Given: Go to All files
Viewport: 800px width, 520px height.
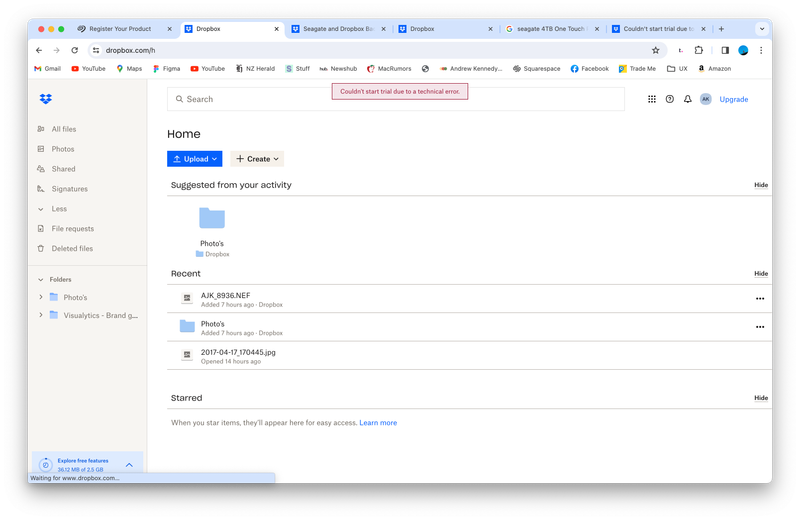Looking at the screenshot, I should 57,129.
